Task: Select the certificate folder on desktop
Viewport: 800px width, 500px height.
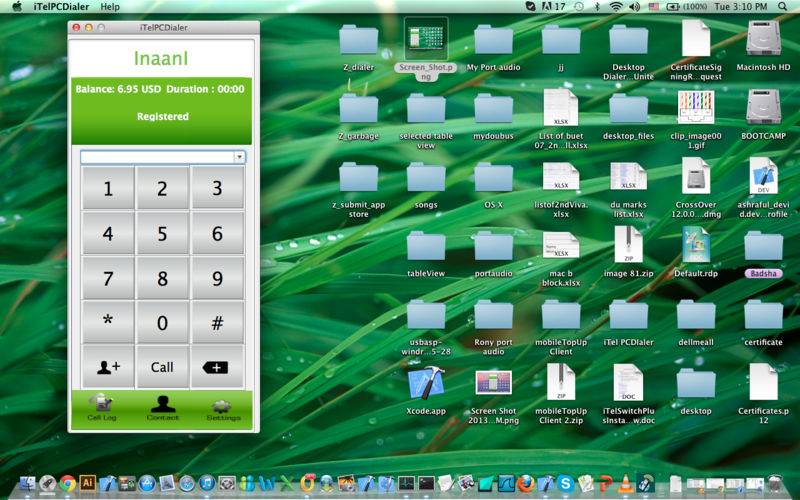Action: point(763,316)
